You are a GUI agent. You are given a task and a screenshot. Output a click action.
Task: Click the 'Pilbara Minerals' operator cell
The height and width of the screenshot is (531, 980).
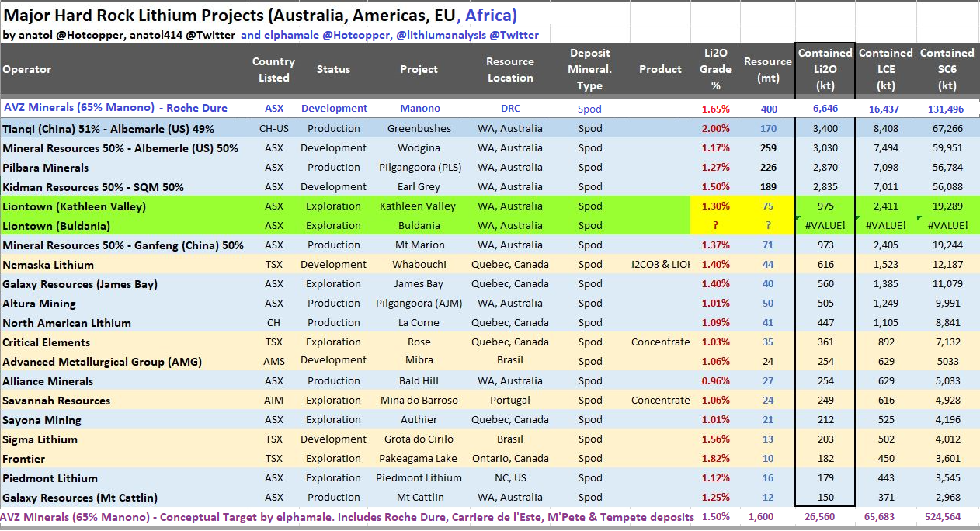pos(46,167)
